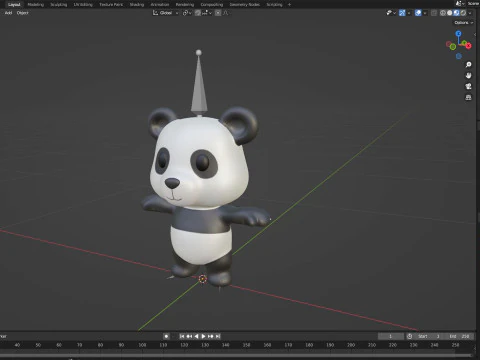Play animation in reverse
The width and height of the screenshot is (480, 360).
click(x=196, y=336)
